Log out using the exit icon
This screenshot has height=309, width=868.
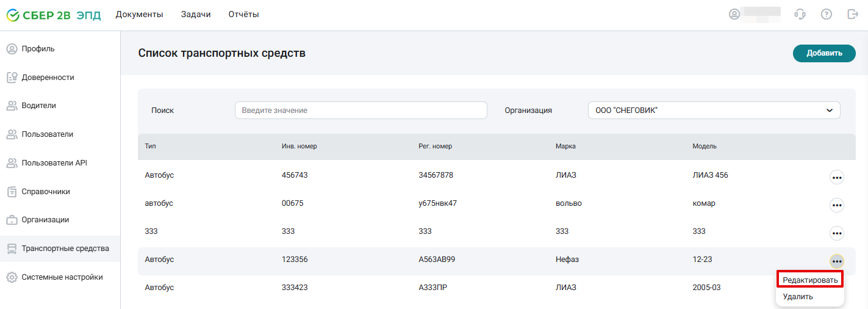pos(853,14)
